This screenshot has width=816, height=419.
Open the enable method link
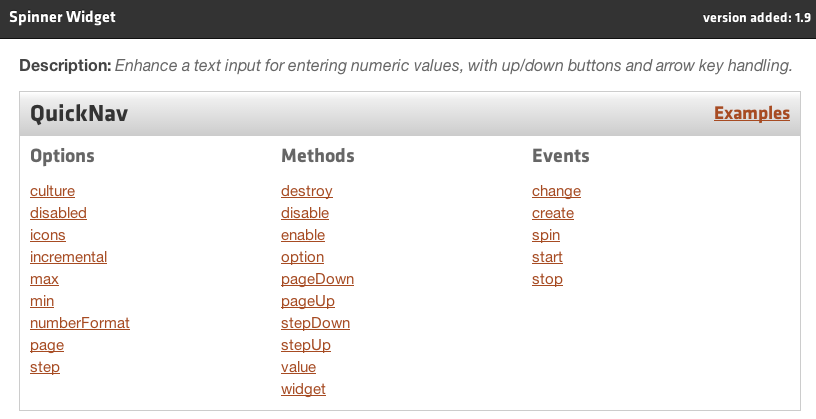[x=303, y=235]
